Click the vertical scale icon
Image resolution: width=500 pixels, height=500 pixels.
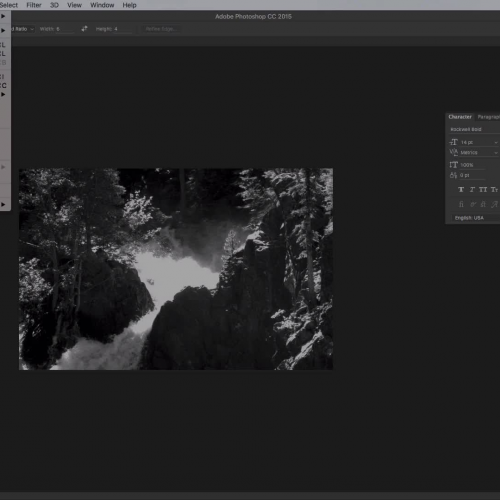pos(453,165)
